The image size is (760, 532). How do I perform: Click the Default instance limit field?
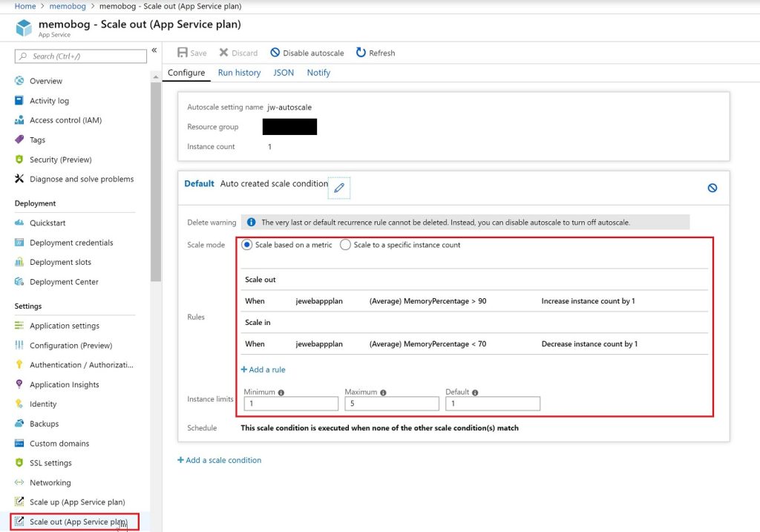(493, 404)
